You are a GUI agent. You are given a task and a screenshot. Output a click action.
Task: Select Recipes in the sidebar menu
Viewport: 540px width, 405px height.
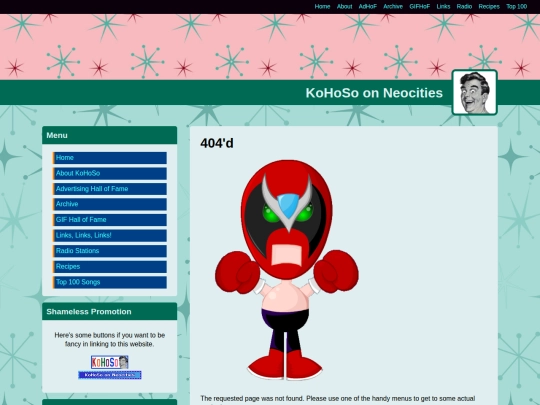click(110, 267)
